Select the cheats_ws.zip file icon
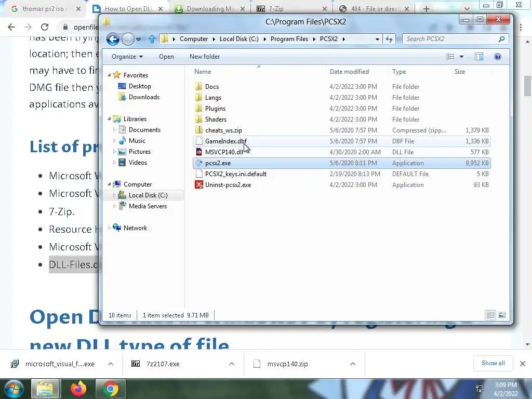This screenshot has width=532, height=399. point(199,130)
